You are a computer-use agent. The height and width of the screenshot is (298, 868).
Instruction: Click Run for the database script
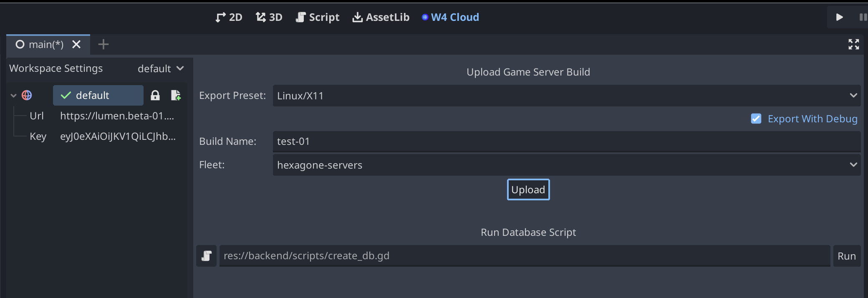click(846, 256)
